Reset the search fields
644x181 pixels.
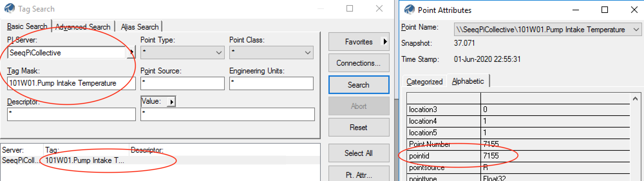[358, 128]
